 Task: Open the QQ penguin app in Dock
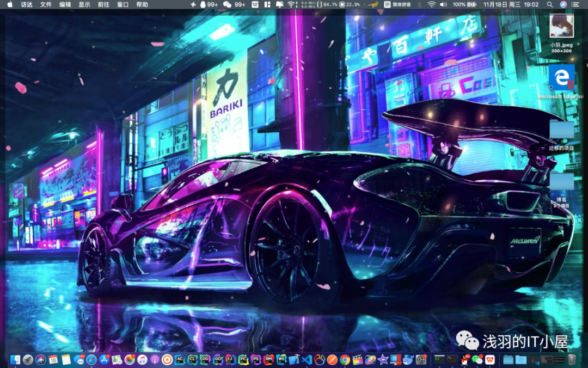465,360
